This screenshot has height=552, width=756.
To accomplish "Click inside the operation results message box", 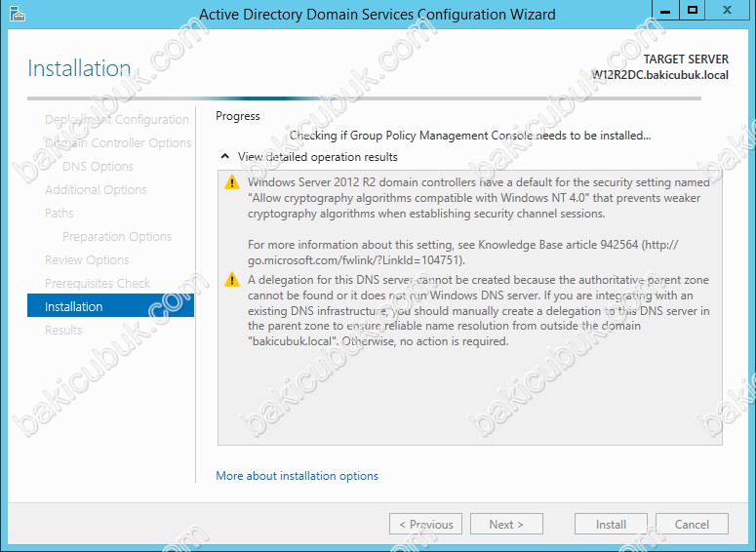I will (469, 400).
